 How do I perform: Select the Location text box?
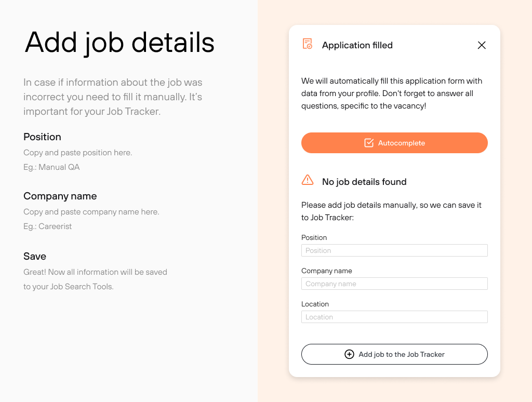[394, 317]
